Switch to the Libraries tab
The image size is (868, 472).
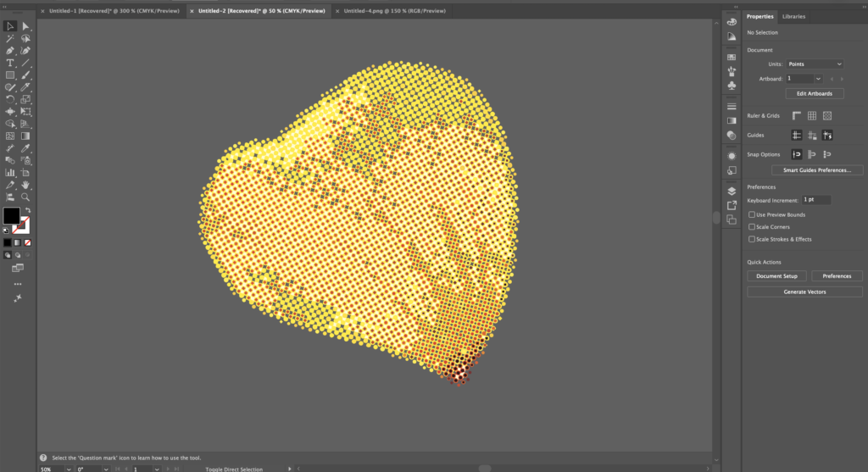(793, 16)
